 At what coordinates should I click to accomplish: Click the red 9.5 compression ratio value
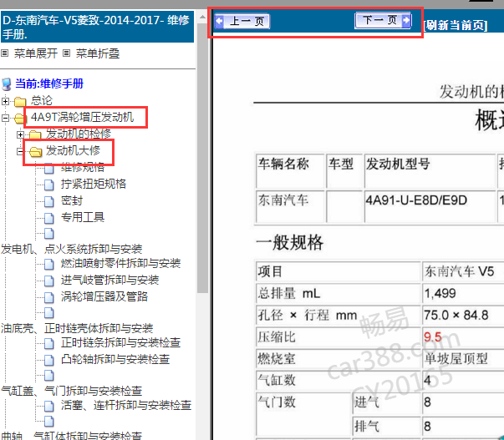(433, 337)
